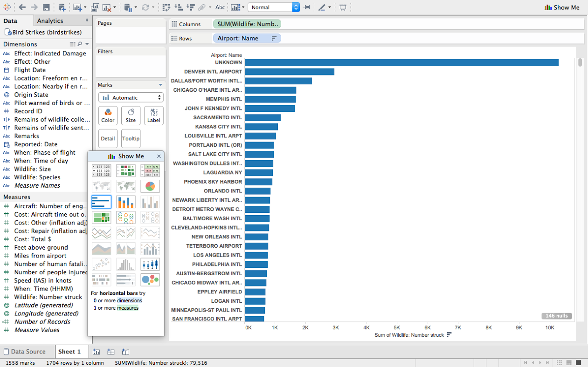The image size is (588, 367).
Task: Sort descending from toolbar
Action: tap(190, 7)
